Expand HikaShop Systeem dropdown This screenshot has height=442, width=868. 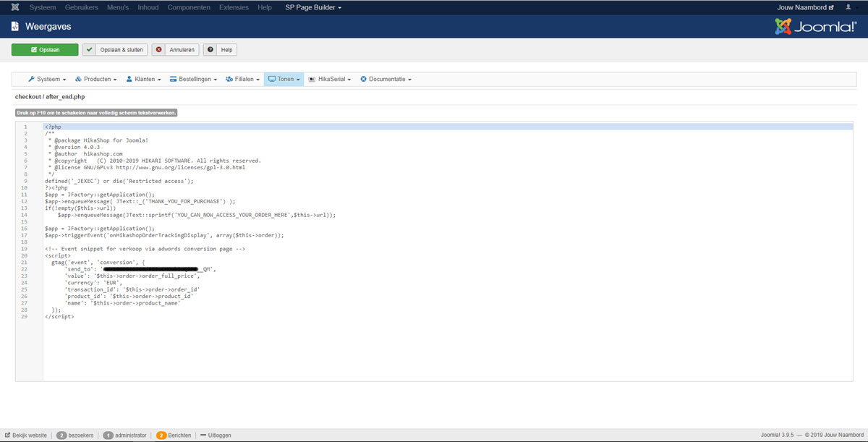(47, 79)
